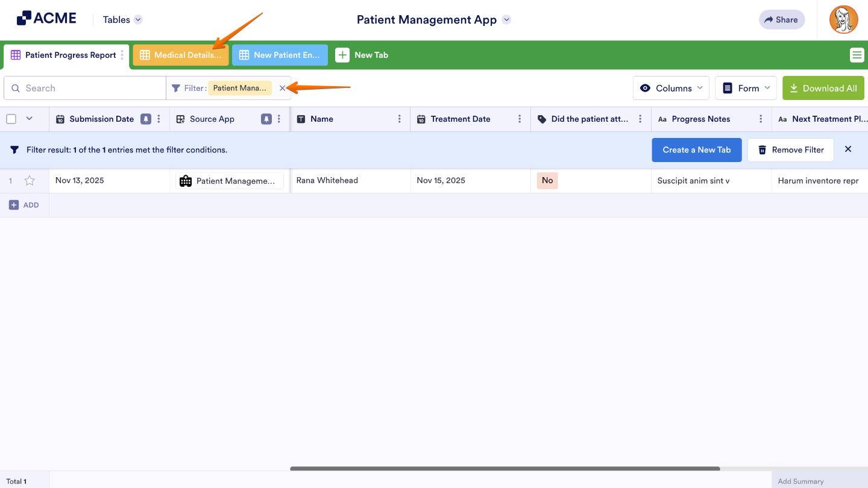Click the ADD plus icon below the last row
This screenshot has width=868, height=488.
[x=14, y=205]
